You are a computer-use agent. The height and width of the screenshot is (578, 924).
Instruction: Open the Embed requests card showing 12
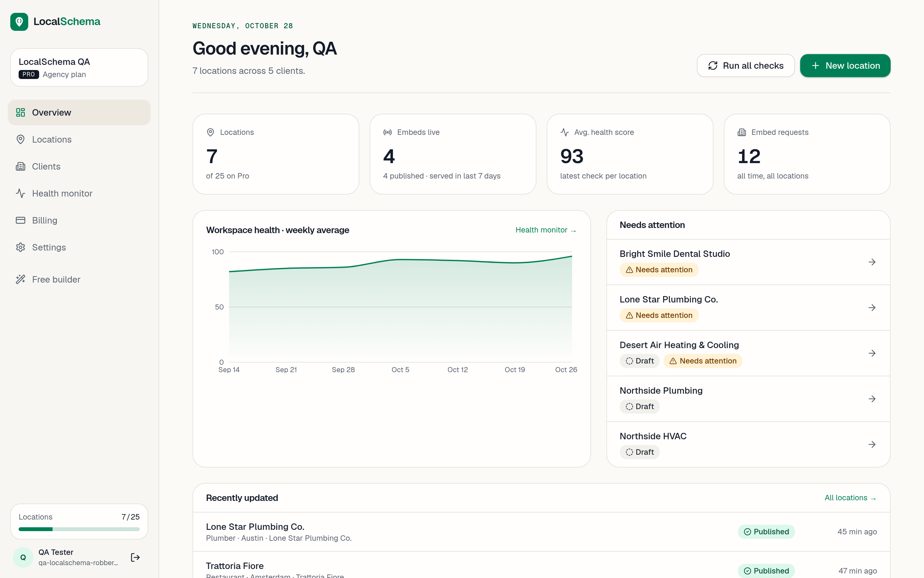click(x=807, y=154)
